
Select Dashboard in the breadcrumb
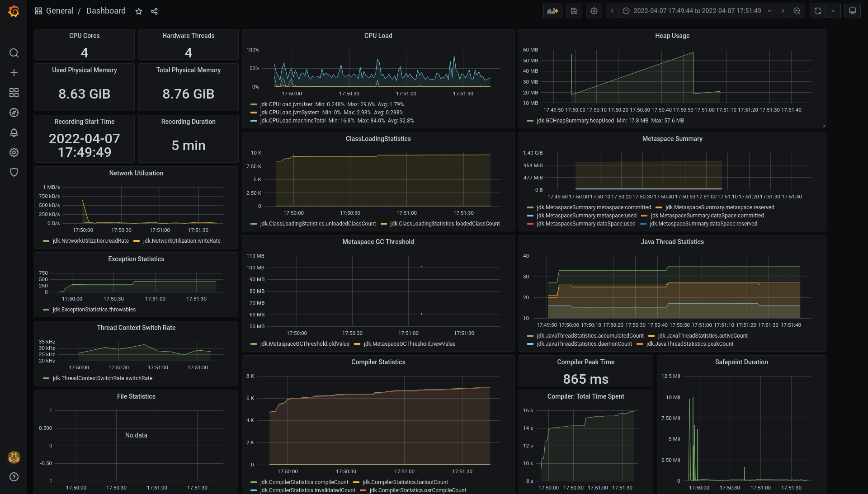pos(106,10)
